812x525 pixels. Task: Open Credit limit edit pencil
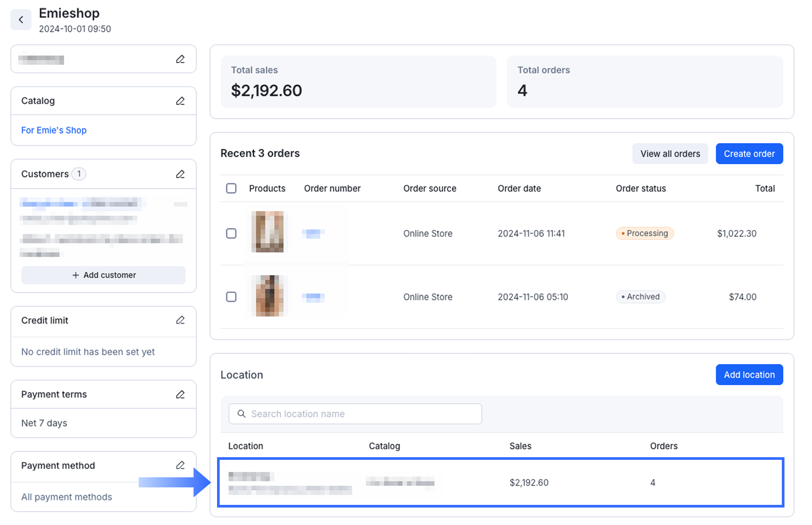[181, 321]
